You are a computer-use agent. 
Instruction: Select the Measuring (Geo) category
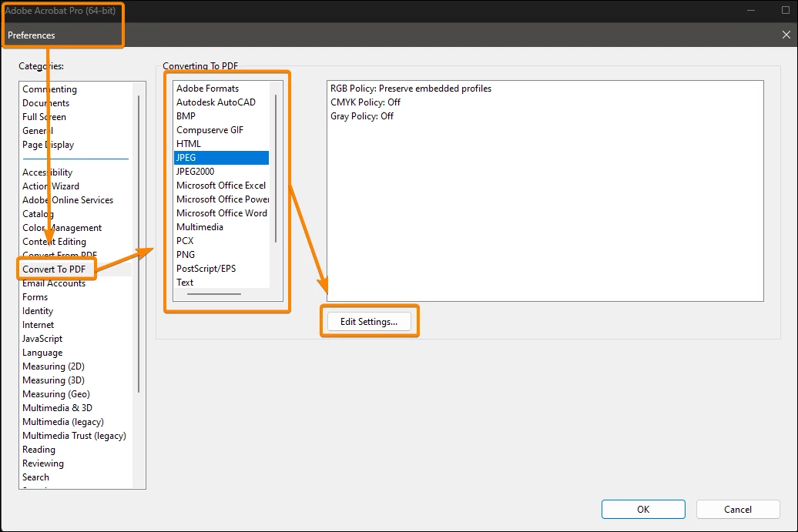click(x=56, y=393)
